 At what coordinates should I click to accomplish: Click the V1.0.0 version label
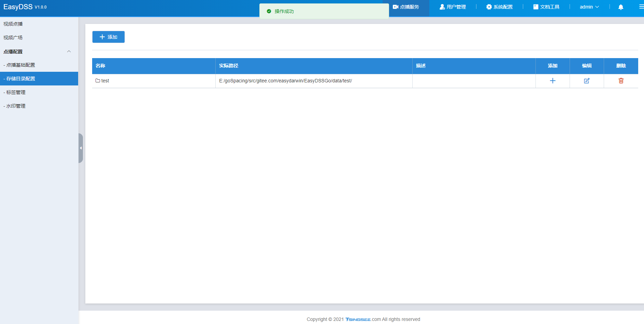coord(41,7)
